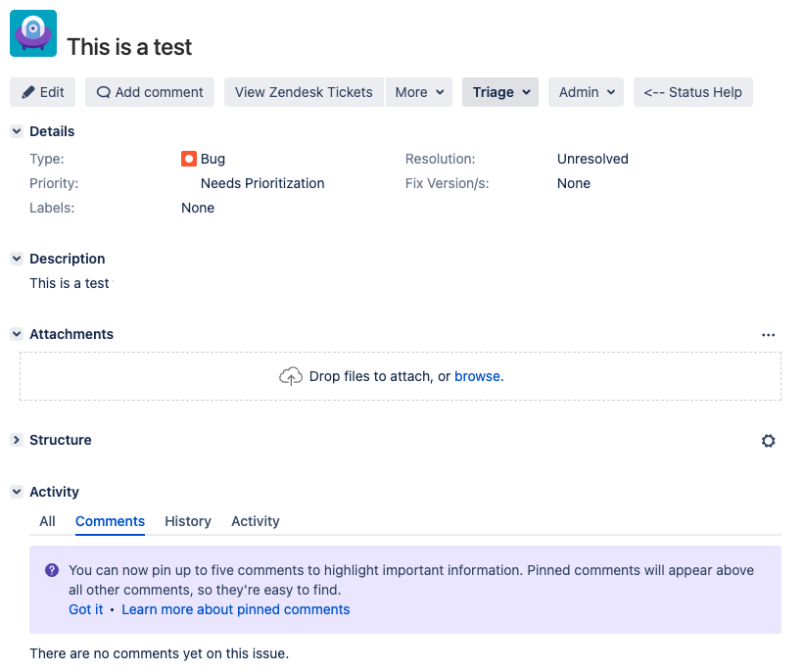Click the project avatar next to the title

coord(32,32)
